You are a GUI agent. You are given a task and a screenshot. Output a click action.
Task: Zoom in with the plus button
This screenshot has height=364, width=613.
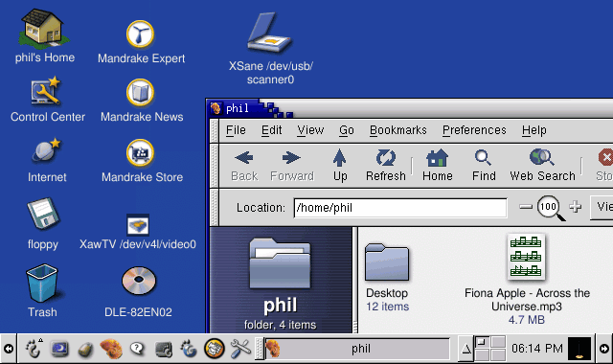[575, 207]
